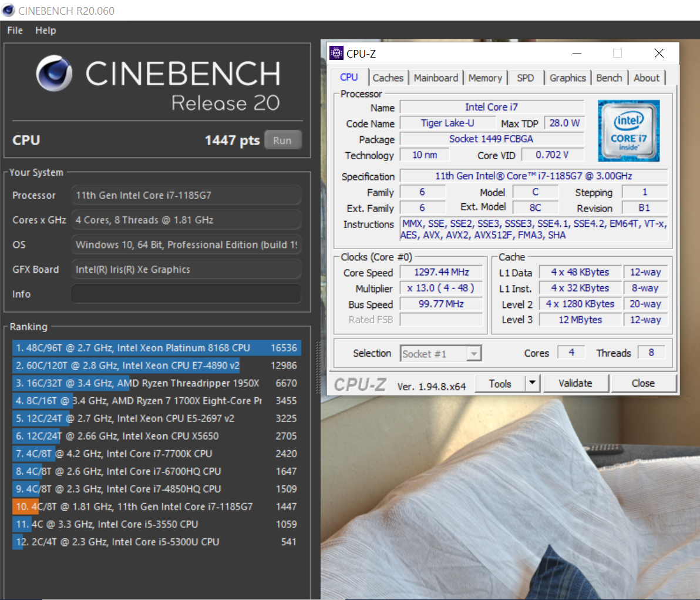Screen dimensions: 700x600
Task: Switch to the SPD tab
Action: click(526, 78)
